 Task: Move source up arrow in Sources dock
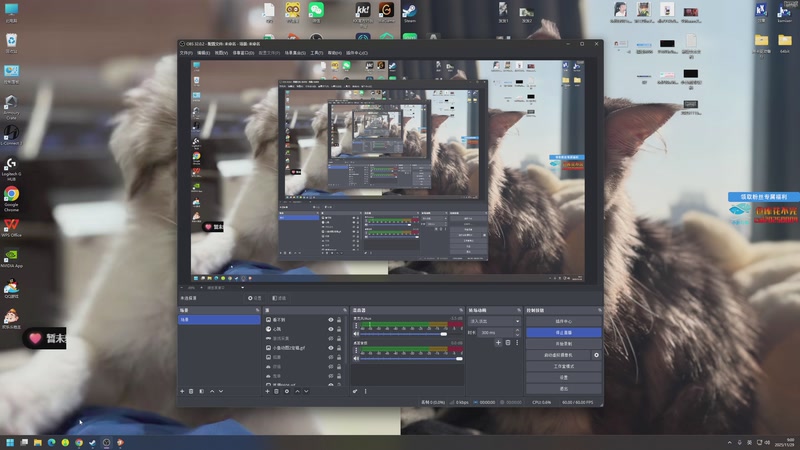click(x=297, y=391)
